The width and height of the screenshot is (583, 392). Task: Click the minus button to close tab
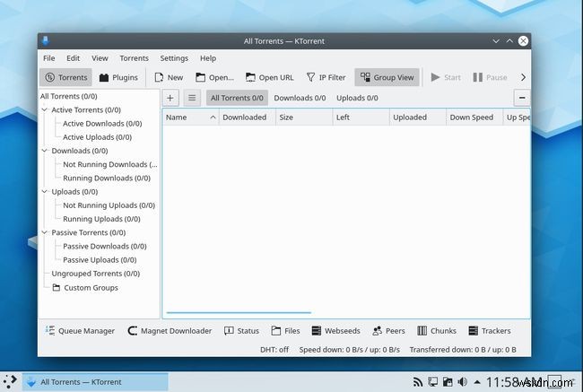click(x=522, y=98)
